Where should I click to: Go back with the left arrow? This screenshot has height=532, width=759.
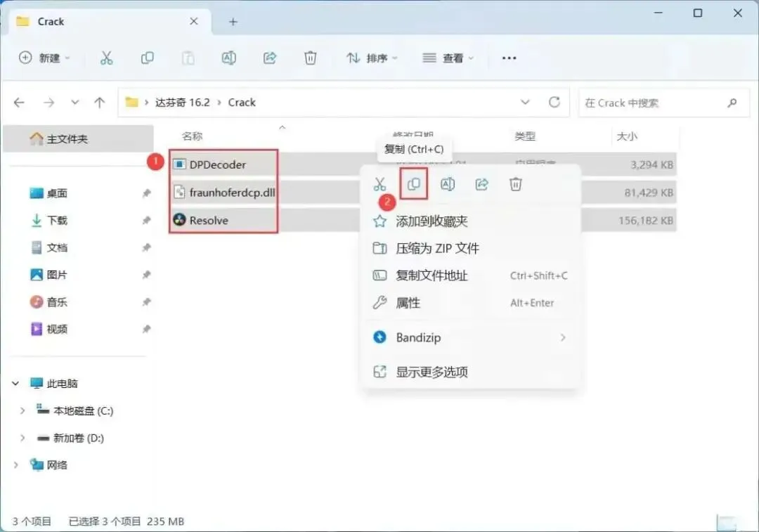[19, 103]
